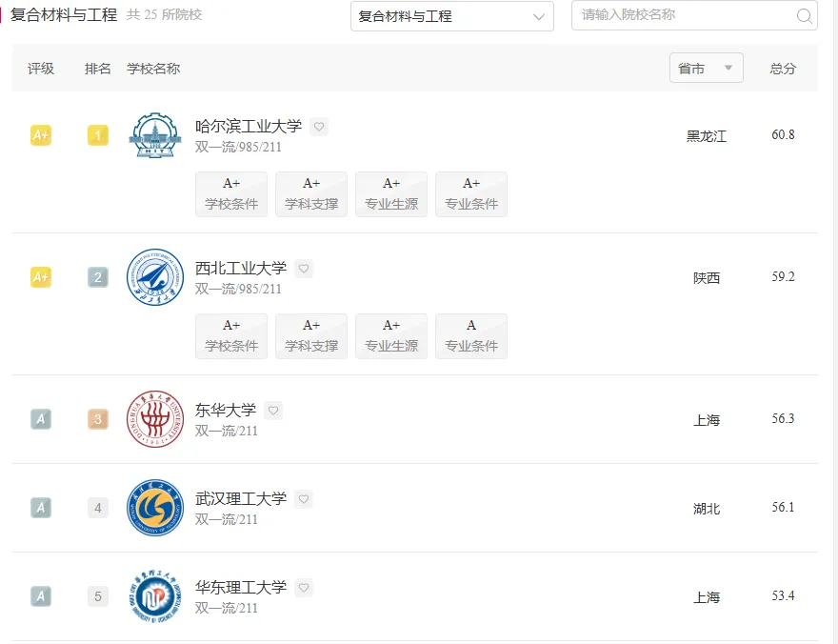
Task: Open the 西北工业大学 school logo
Action: pos(155,277)
